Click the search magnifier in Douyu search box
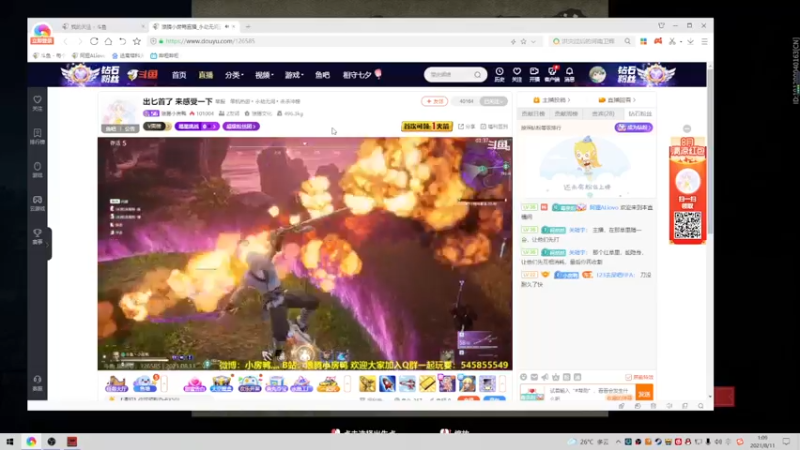 477,75
